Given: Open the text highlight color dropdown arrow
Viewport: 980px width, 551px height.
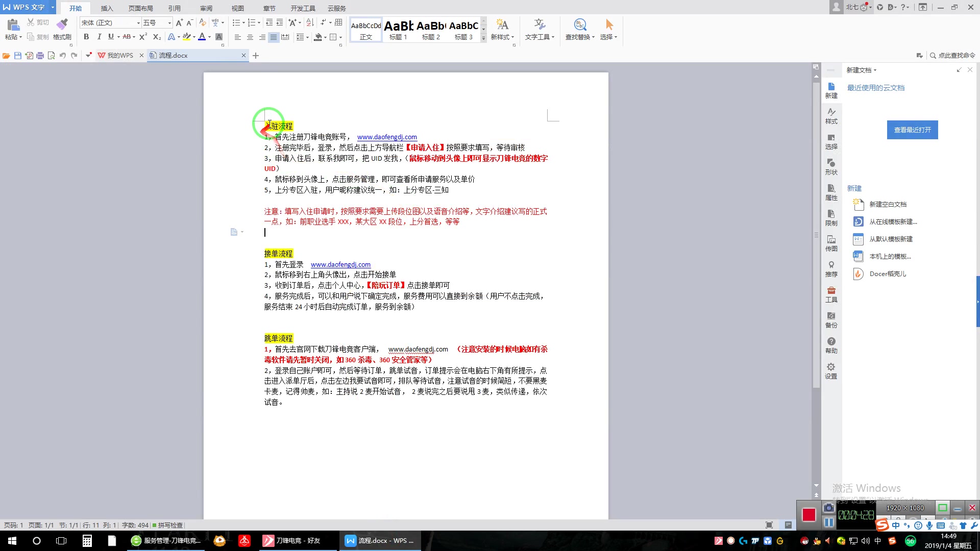Looking at the screenshot, I should click(x=194, y=37).
